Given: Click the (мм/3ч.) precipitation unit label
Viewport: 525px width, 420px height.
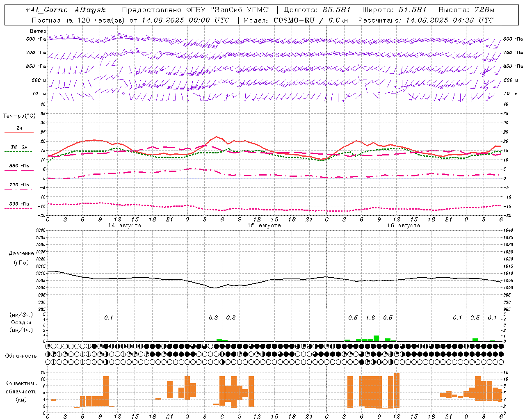Looking at the screenshot, I should [x=21, y=315].
